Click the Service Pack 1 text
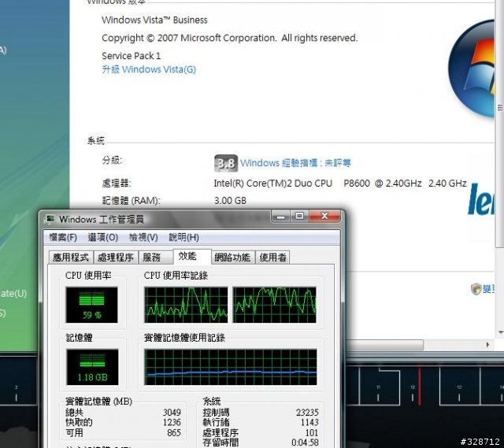The width and height of the screenshot is (504, 448). [x=132, y=56]
